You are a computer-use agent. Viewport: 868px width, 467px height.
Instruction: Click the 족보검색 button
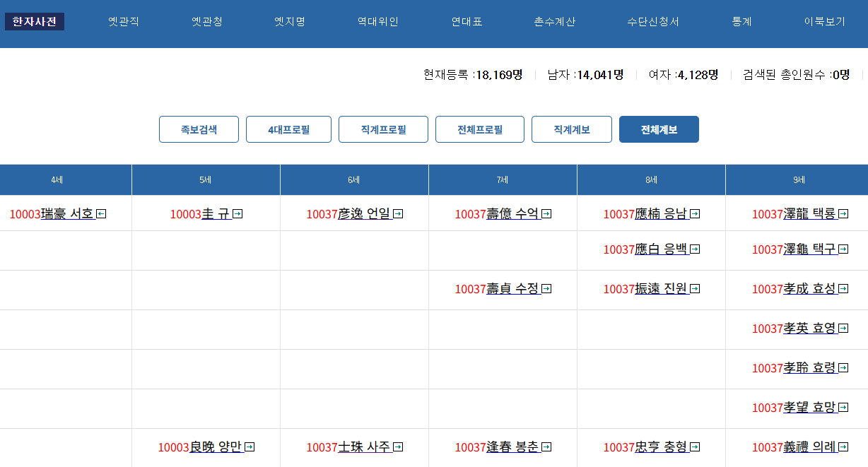pos(199,129)
